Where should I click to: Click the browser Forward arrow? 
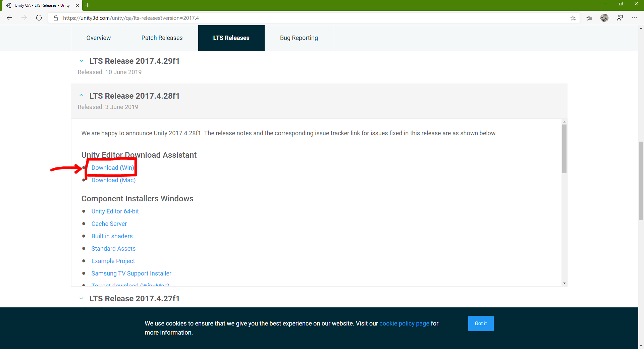pos(24,18)
